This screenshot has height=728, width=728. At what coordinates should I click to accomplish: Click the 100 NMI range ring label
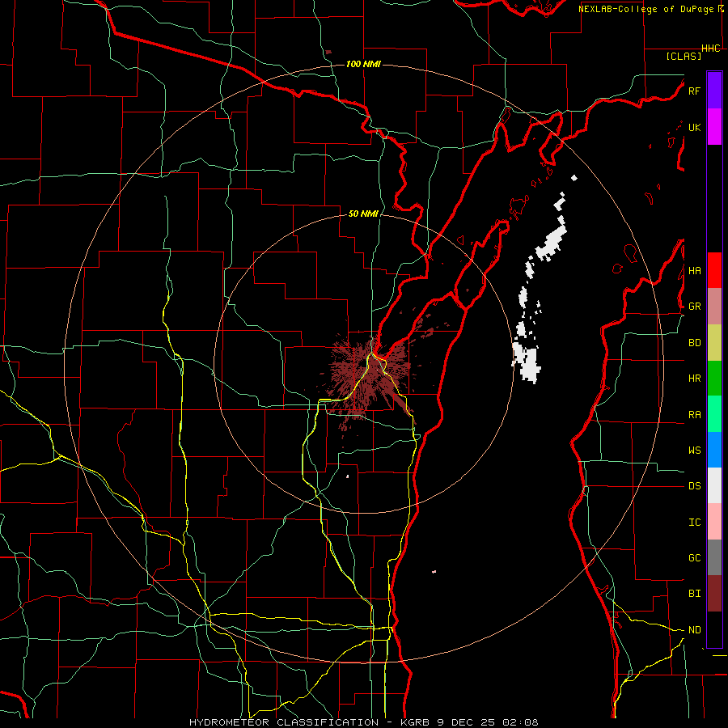[363, 64]
